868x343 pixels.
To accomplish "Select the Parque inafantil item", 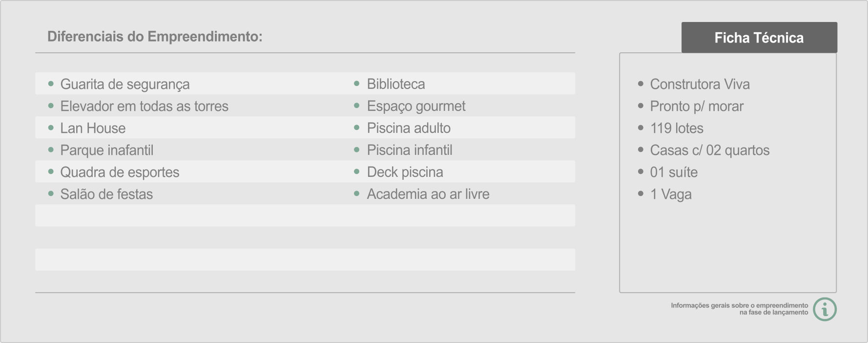I will coord(106,150).
